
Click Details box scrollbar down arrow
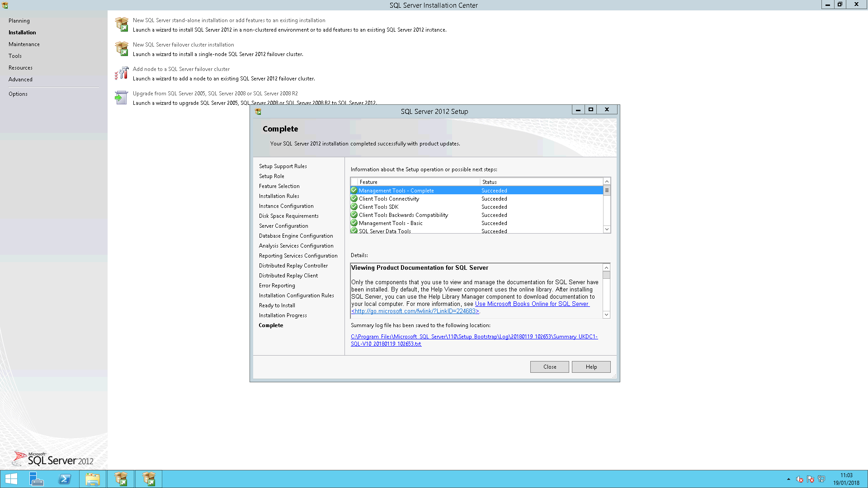tap(606, 314)
